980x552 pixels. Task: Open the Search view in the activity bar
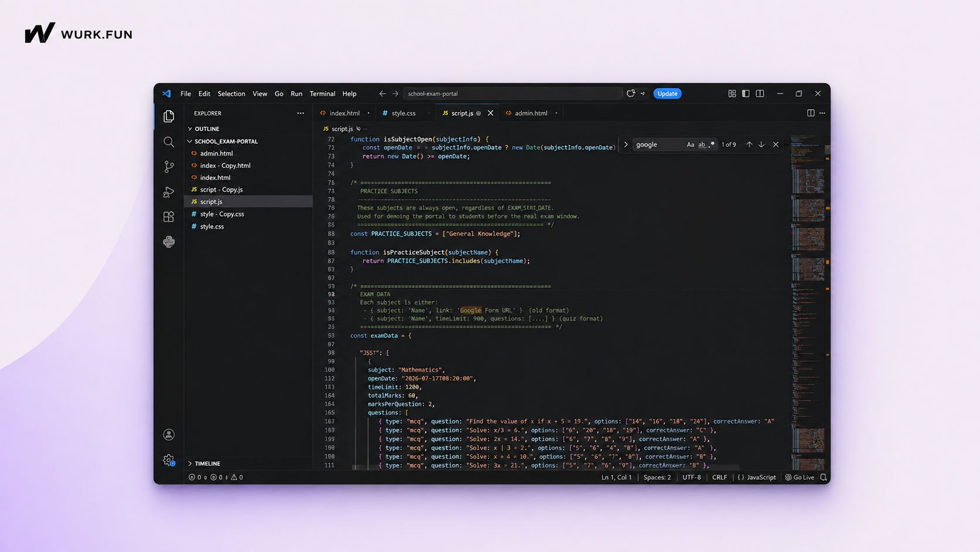169,142
